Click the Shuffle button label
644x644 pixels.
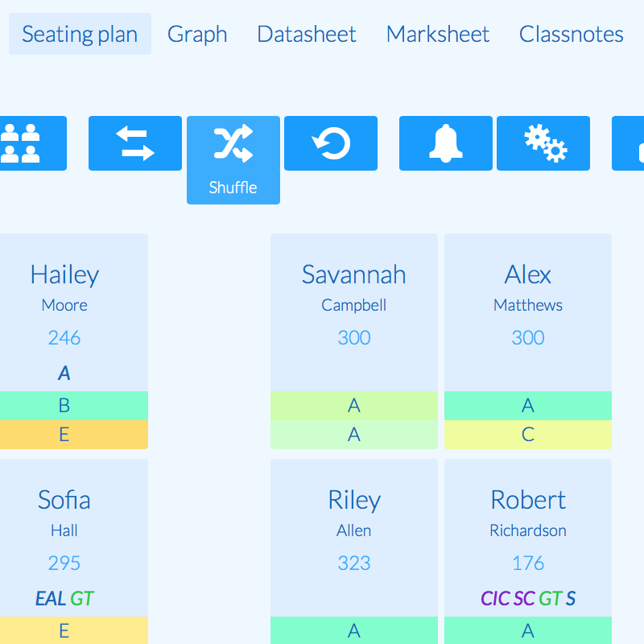click(233, 188)
